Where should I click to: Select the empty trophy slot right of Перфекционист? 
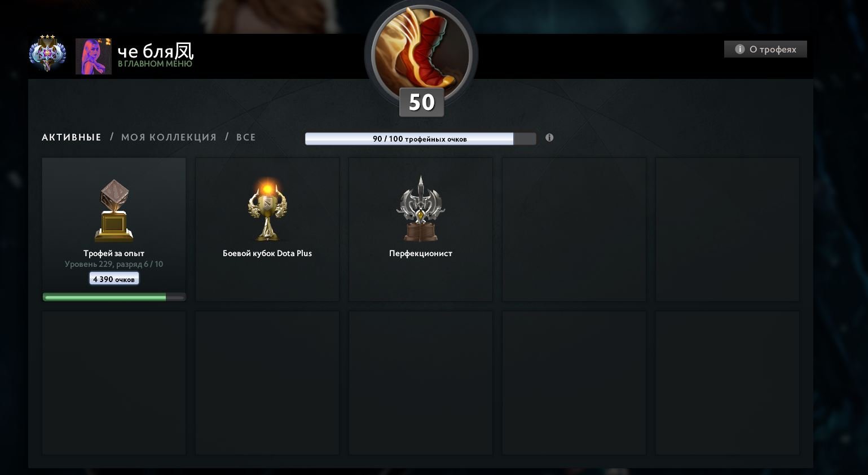pos(574,230)
